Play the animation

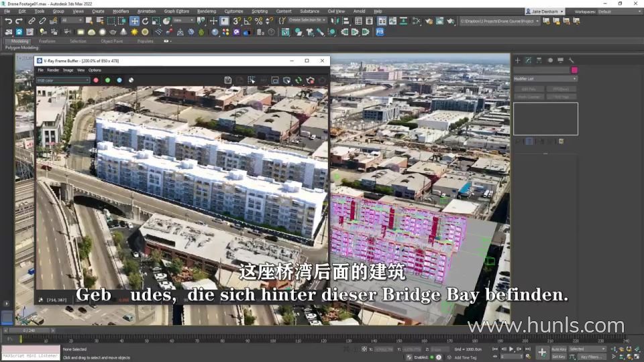[x=511, y=349]
